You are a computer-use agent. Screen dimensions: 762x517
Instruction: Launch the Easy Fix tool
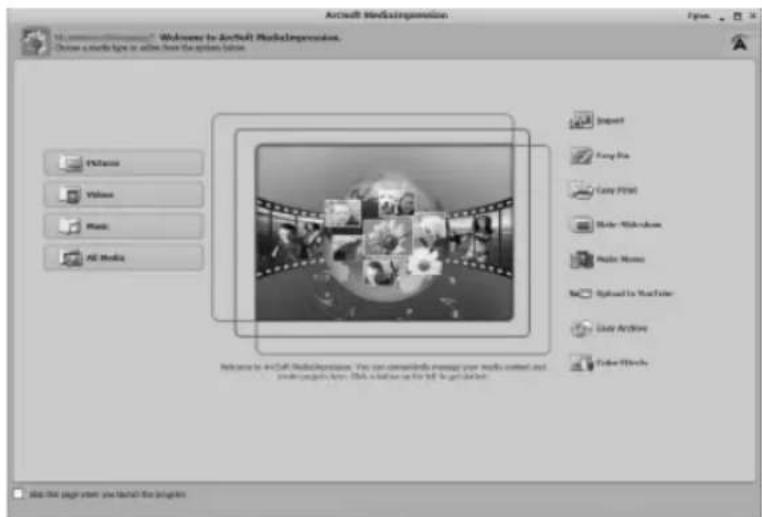click(600, 156)
